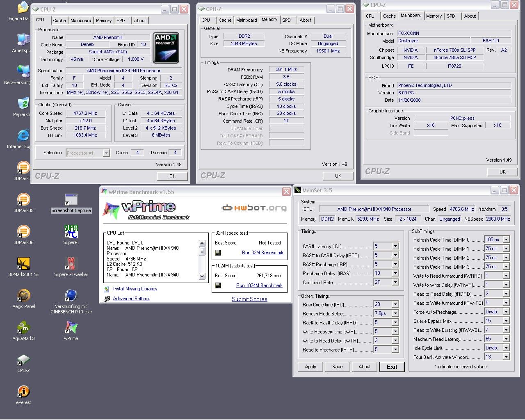
Task: Open the Papierkorb recycle bin icon
Action: click(x=23, y=104)
